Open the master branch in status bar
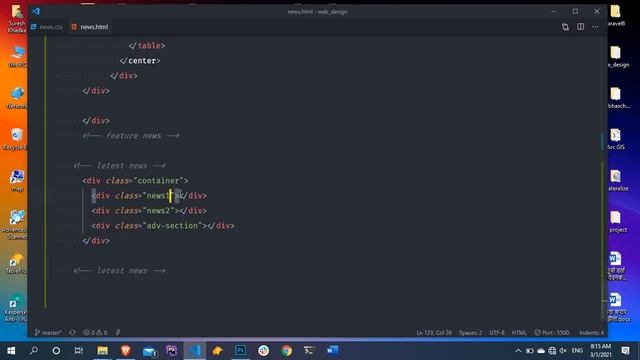 pyautogui.click(x=48, y=333)
